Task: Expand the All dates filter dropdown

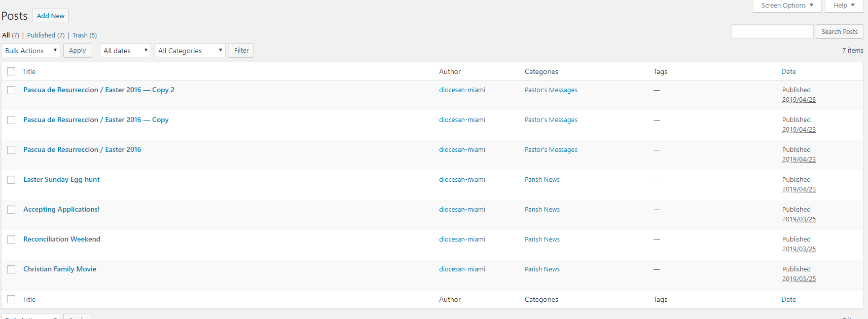Action: [x=125, y=51]
